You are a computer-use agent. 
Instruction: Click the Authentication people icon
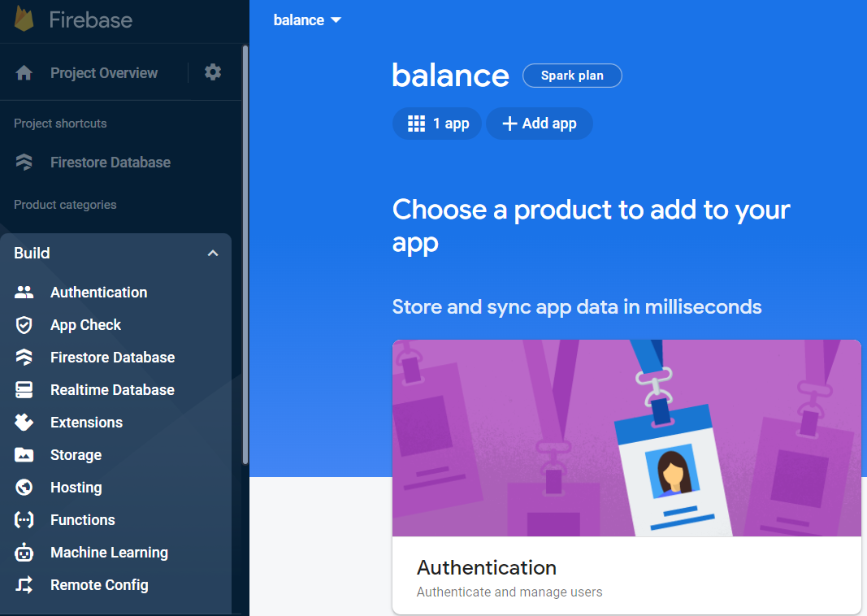(24, 292)
